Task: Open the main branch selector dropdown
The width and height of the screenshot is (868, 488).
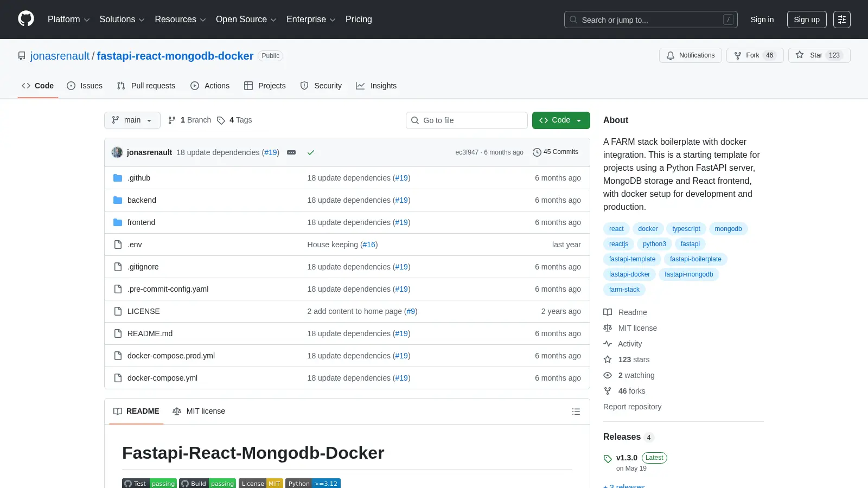Action: 132,120
